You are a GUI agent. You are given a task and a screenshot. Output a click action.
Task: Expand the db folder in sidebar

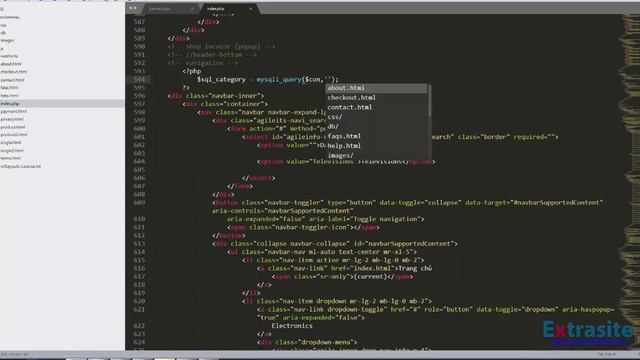[x=3, y=33]
